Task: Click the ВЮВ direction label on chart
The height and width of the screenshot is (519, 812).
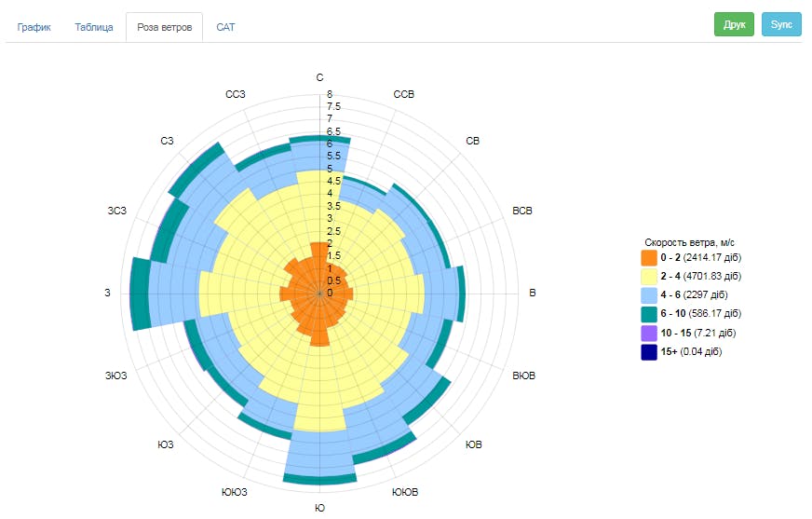Action: click(524, 376)
